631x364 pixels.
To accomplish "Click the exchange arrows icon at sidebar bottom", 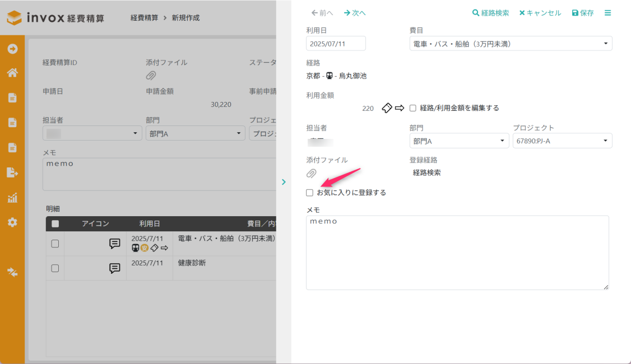I will (12, 272).
